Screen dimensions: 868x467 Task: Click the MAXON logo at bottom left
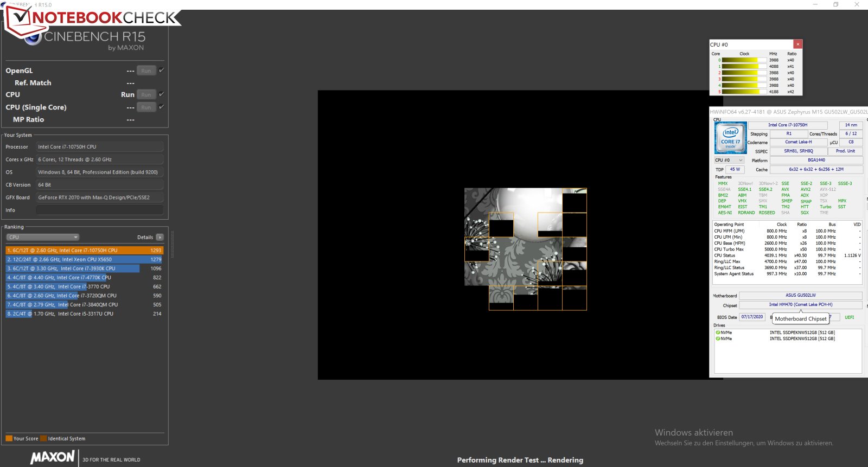(x=53, y=457)
